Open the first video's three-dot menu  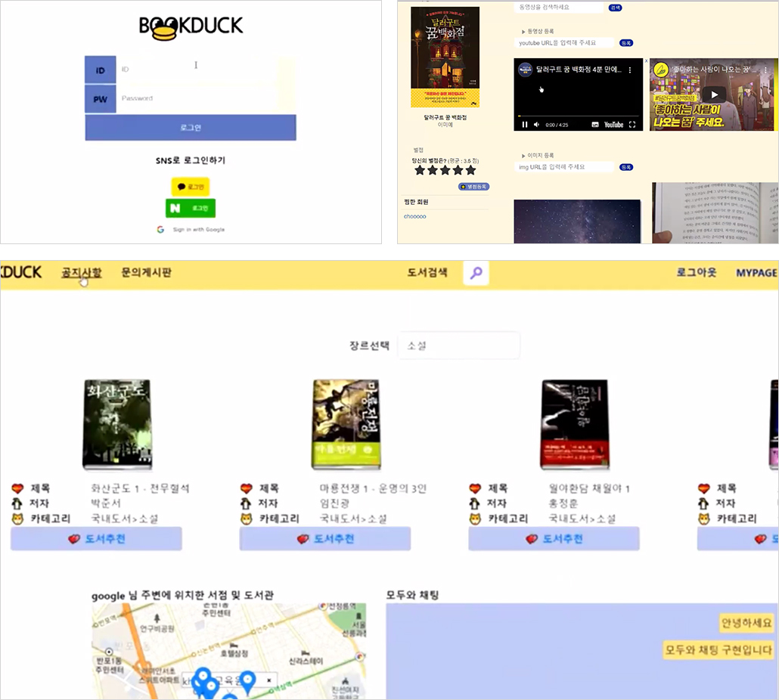tap(630, 70)
